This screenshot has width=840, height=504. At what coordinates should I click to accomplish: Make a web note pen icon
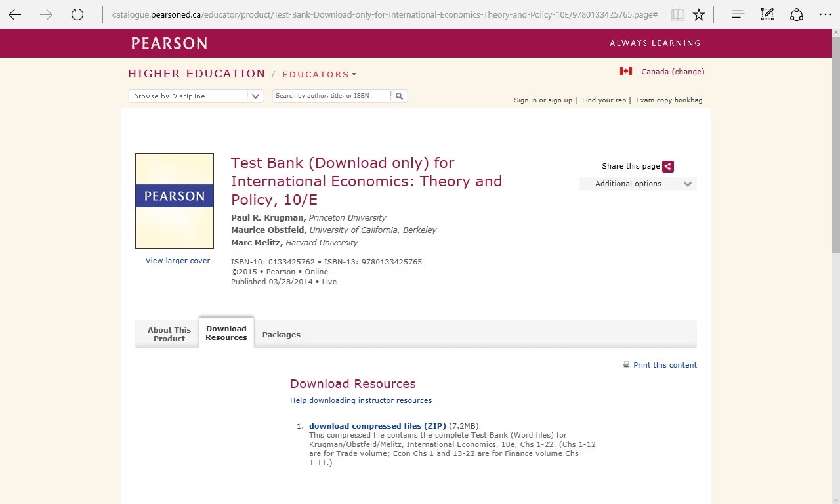tap(767, 14)
